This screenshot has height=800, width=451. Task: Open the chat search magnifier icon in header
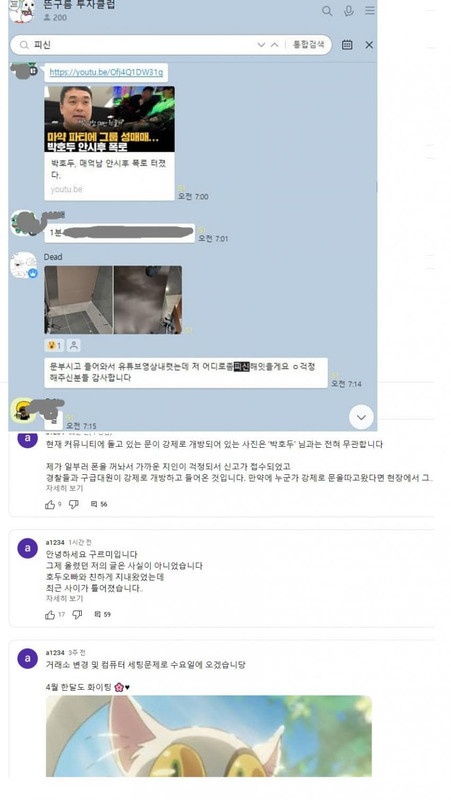click(327, 11)
